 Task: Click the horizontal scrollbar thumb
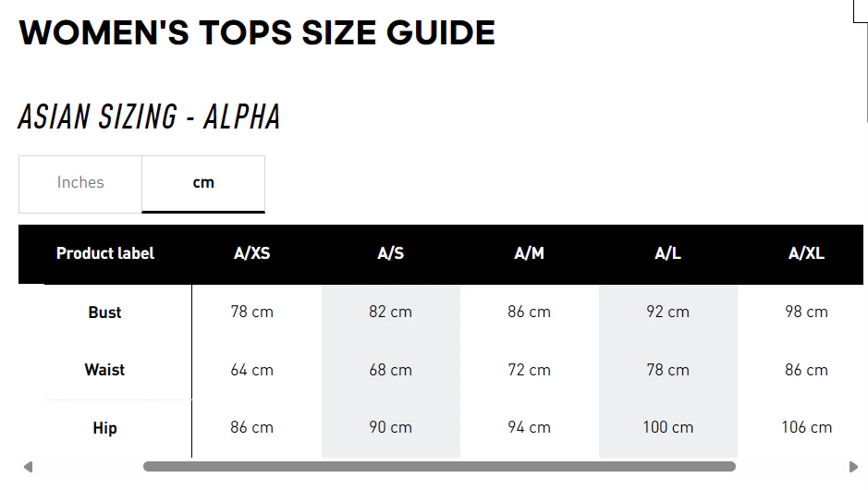click(x=439, y=467)
